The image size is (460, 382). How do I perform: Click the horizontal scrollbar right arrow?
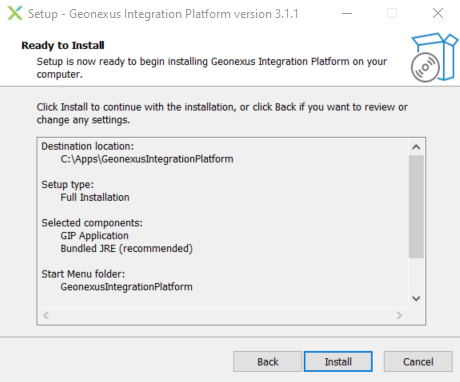pyautogui.click(x=399, y=315)
